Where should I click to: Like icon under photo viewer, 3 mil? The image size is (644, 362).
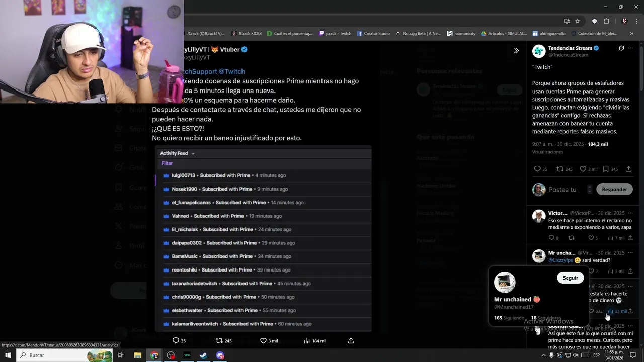pos(269,340)
